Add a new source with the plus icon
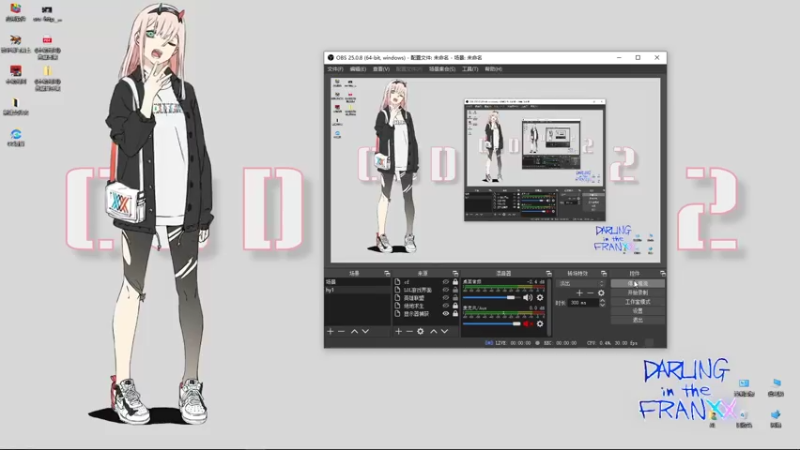800x450 pixels. coord(398,332)
